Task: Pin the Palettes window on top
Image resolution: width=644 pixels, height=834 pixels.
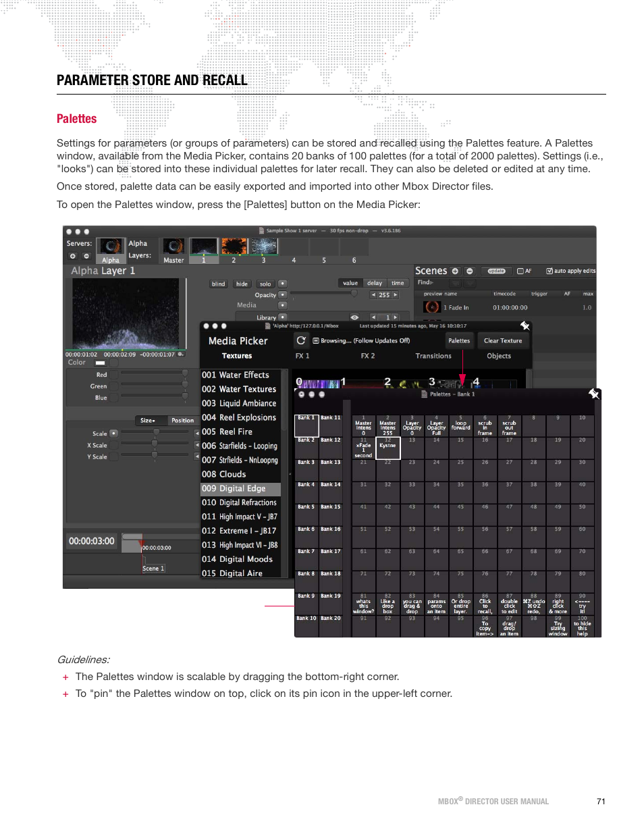Action: click(x=594, y=393)
